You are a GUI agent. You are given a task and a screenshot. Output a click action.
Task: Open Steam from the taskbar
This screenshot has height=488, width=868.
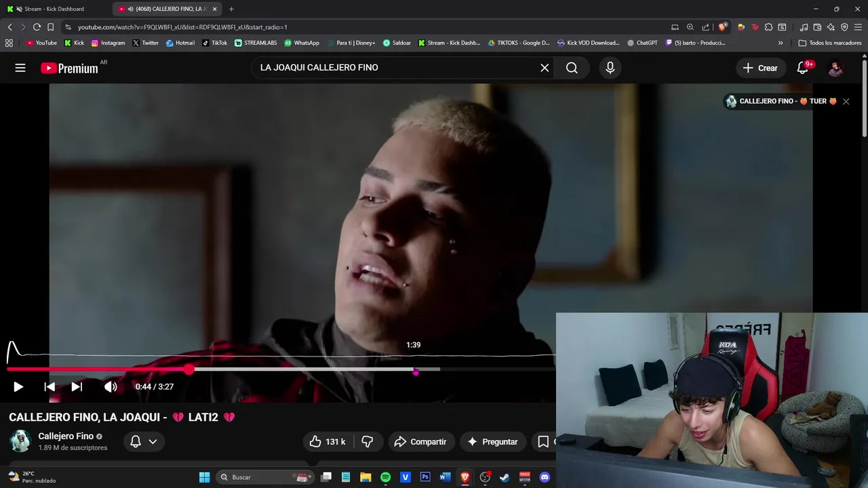coord(505,477)
